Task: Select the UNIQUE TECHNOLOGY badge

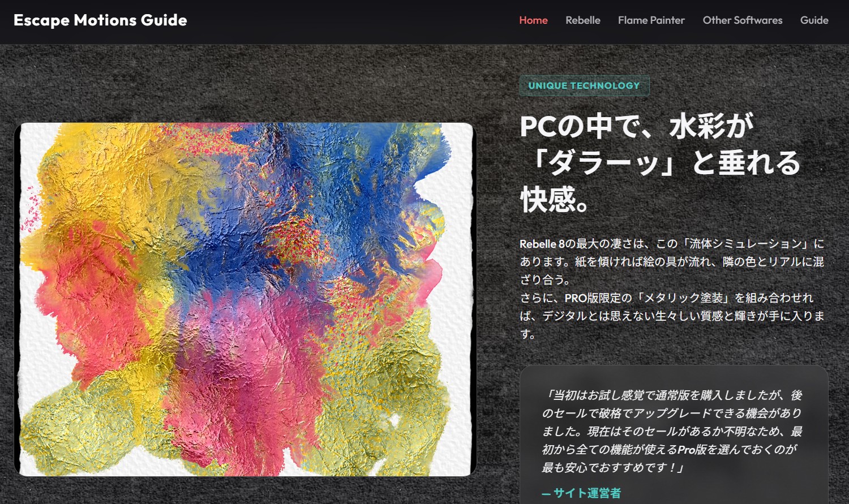Action: (x=584, y=86)
